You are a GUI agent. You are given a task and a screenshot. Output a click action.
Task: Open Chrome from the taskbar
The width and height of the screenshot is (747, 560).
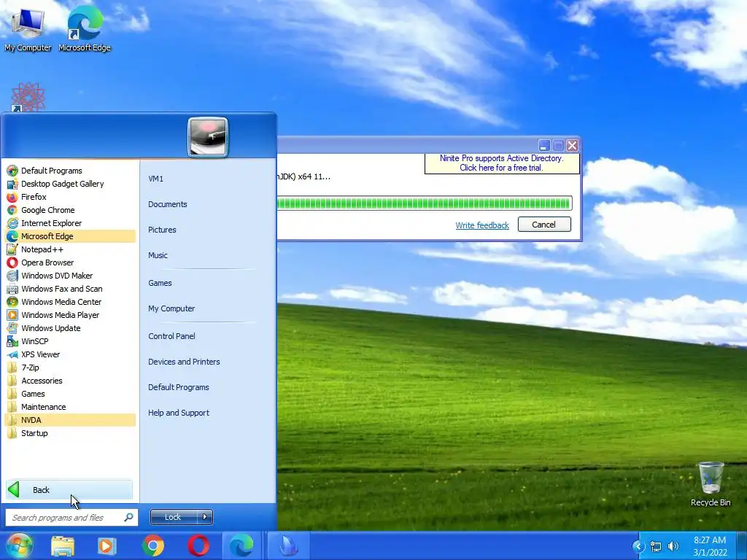[x=153, y=545]
